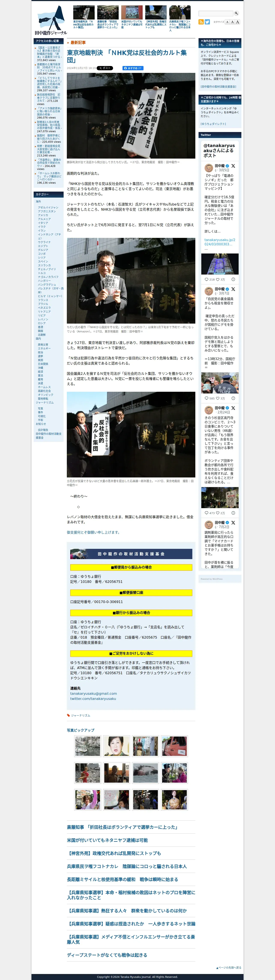Open tweet image showing POLICE officers

coord(220,383)
